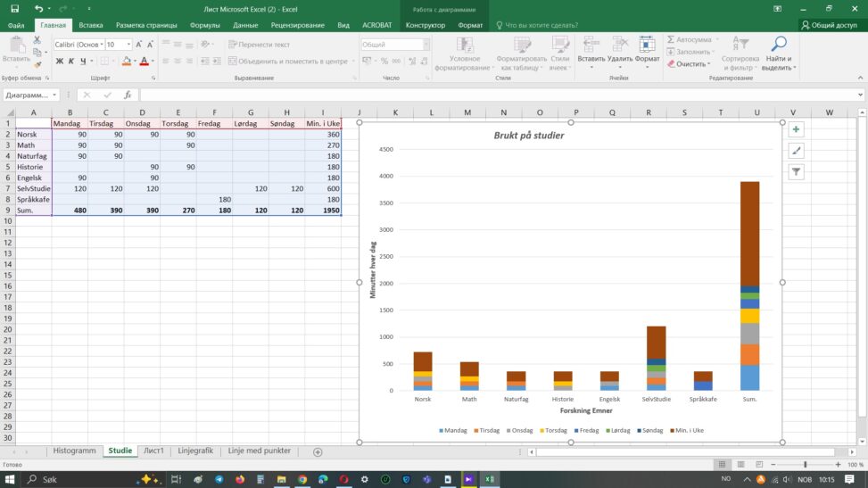Select total cell with value 1950
Viewport: 868px width, 488px height.
[x=323, y=210]
